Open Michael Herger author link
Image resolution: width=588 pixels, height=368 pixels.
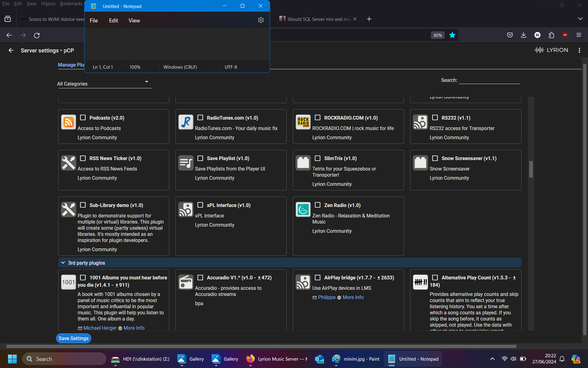coord(100,328)
